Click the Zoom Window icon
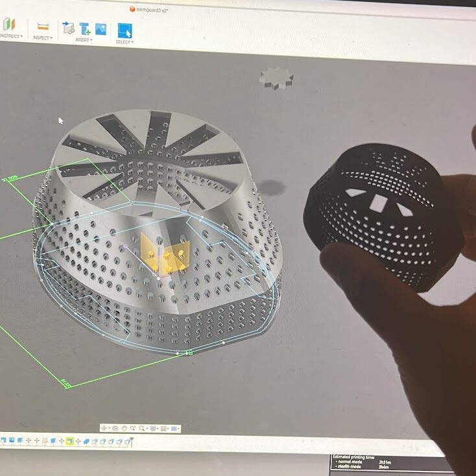The width and height of the screenshot is (476, 476). coord(142,428)
